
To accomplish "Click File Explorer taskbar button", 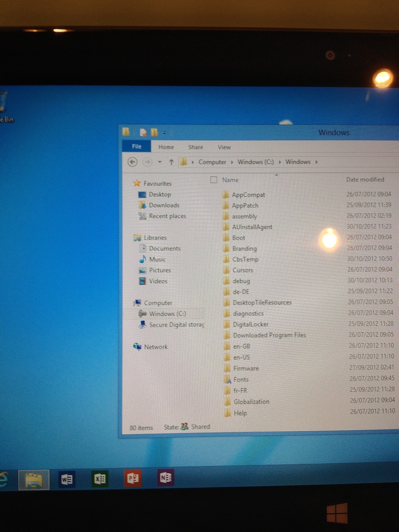I will [34, 480].
